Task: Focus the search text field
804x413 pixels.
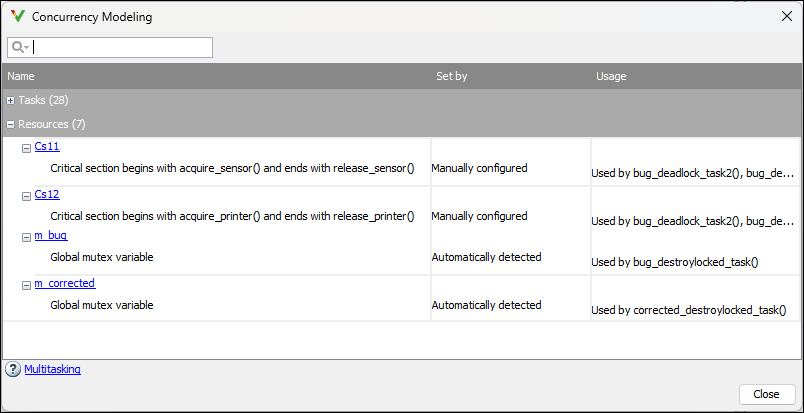Action: [x=122, y=47]
